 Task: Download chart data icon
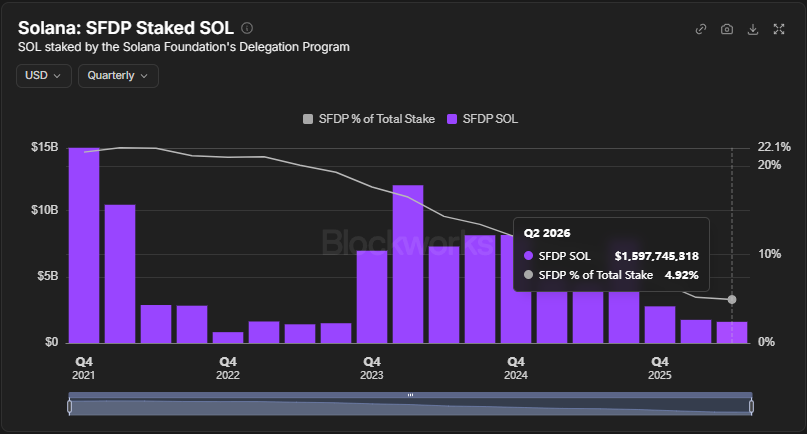pyautogui.click(x=753, y=29)
